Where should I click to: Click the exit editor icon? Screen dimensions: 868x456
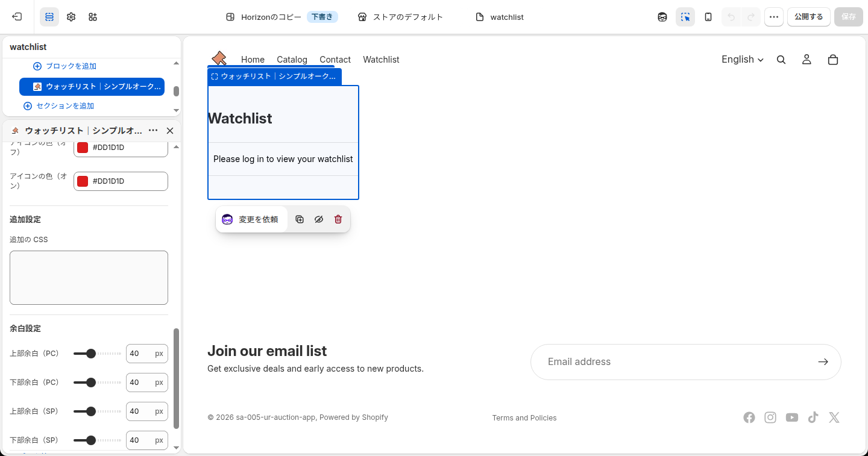[17, 17]
